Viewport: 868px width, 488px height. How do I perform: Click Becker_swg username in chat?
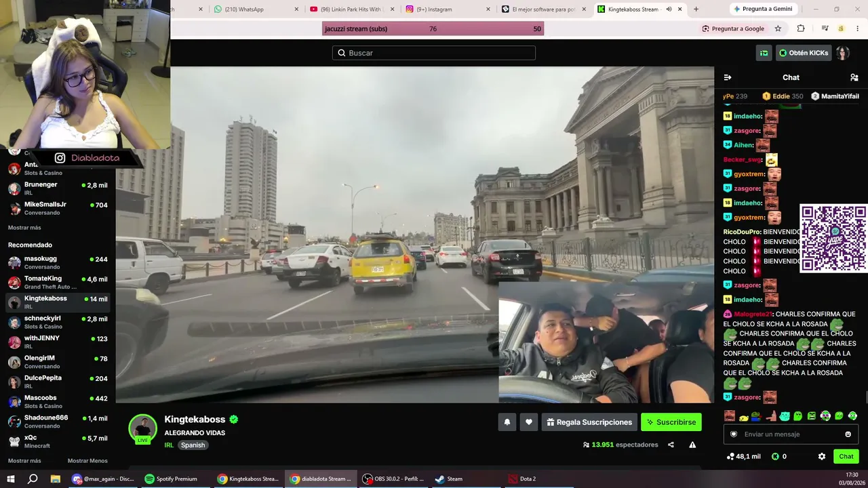coord(743,160)
